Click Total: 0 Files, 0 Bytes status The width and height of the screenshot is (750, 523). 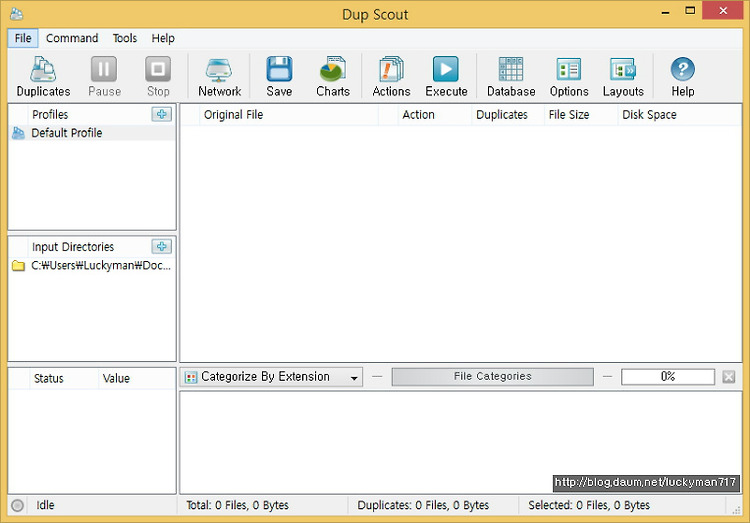237,505
